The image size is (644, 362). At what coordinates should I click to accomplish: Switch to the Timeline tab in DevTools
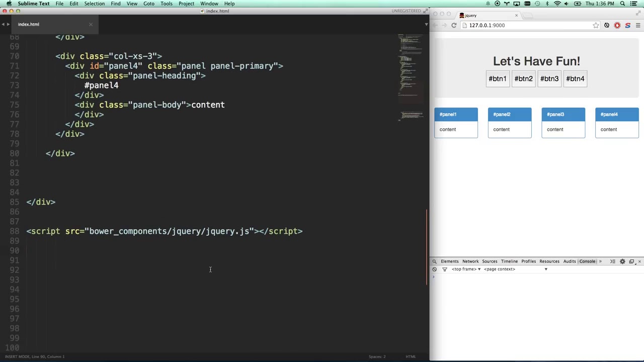click(x=509, y=261)
